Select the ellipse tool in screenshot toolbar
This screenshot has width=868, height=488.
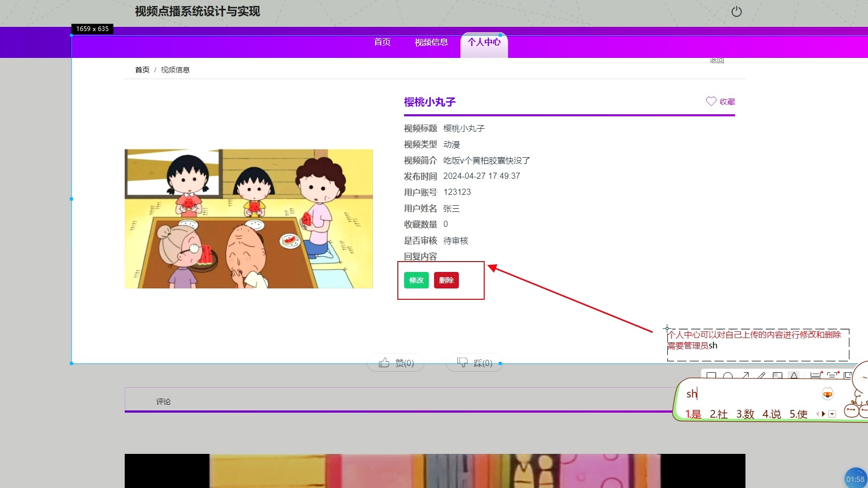[x=728, y=376]
